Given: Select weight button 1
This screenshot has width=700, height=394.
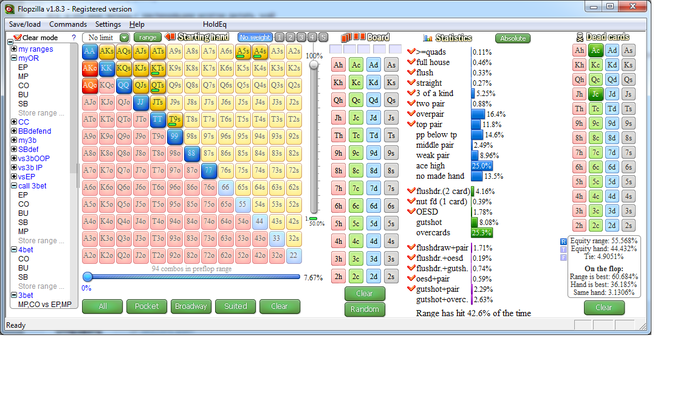Looking at the screenshot, I should [x=279, y=37].
